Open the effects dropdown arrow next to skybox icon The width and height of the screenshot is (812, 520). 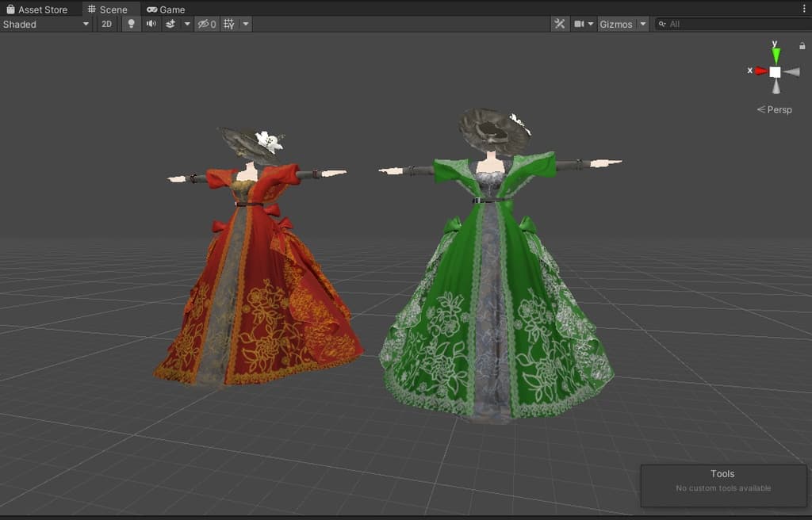coord(187,24)
